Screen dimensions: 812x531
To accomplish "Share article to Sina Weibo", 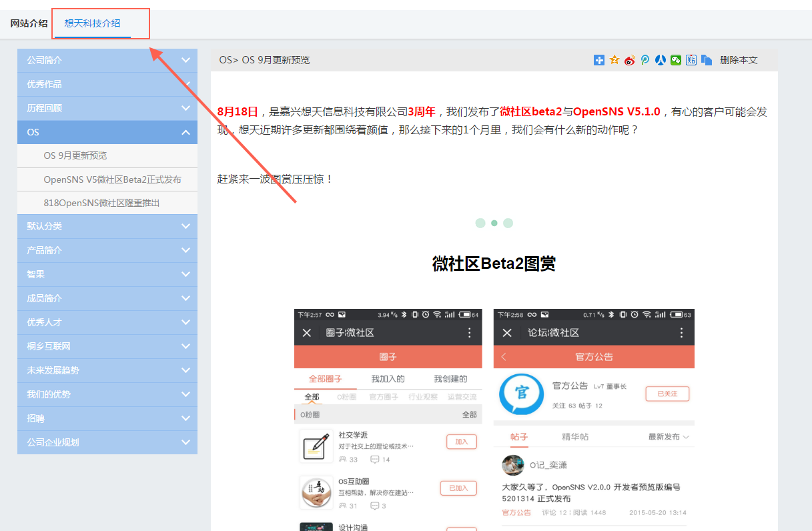I will (x=630, y=60).
